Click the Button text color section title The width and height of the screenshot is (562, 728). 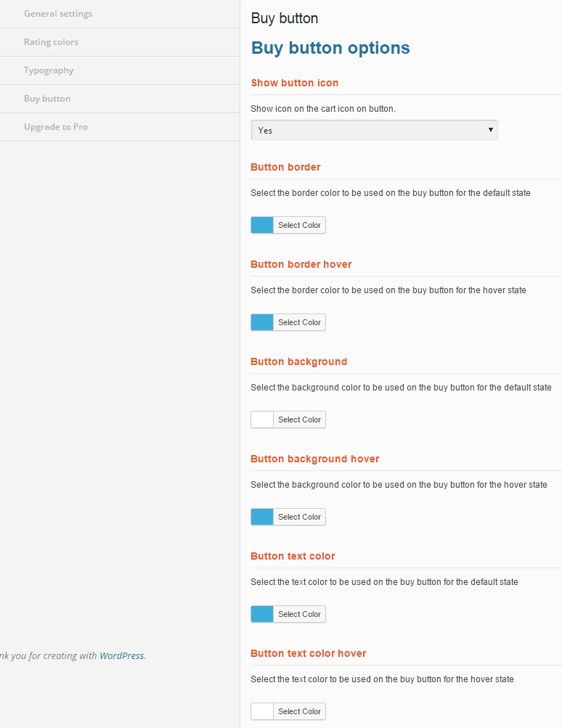click(x=293, y=556)
